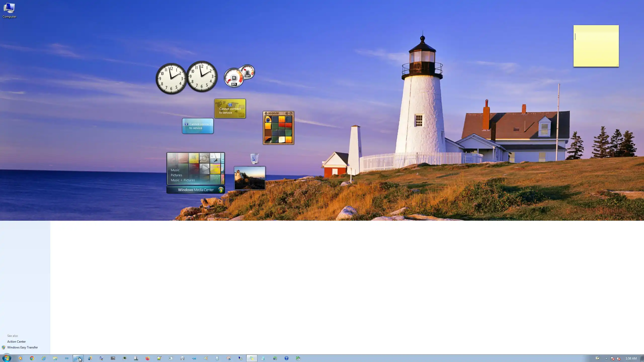Open the Tablet PC Input Panel tray icon

click(x=597, y=358)
